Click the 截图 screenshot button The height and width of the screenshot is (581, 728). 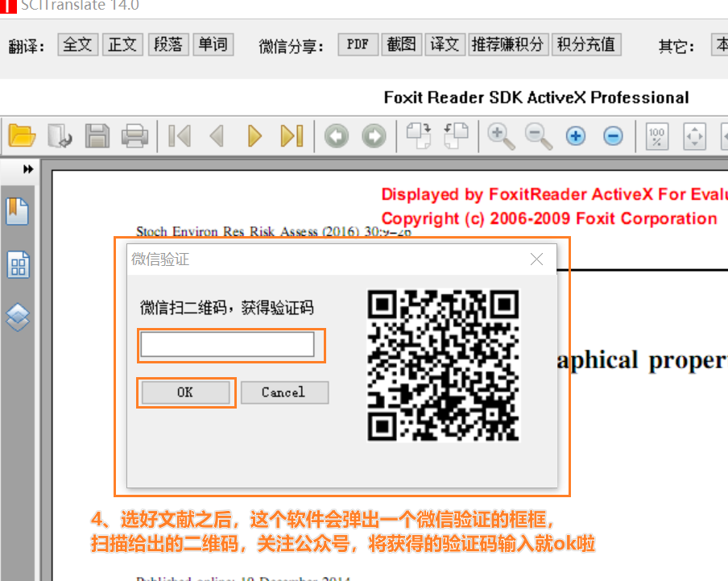pyautogui.click(x=402, y=44)
